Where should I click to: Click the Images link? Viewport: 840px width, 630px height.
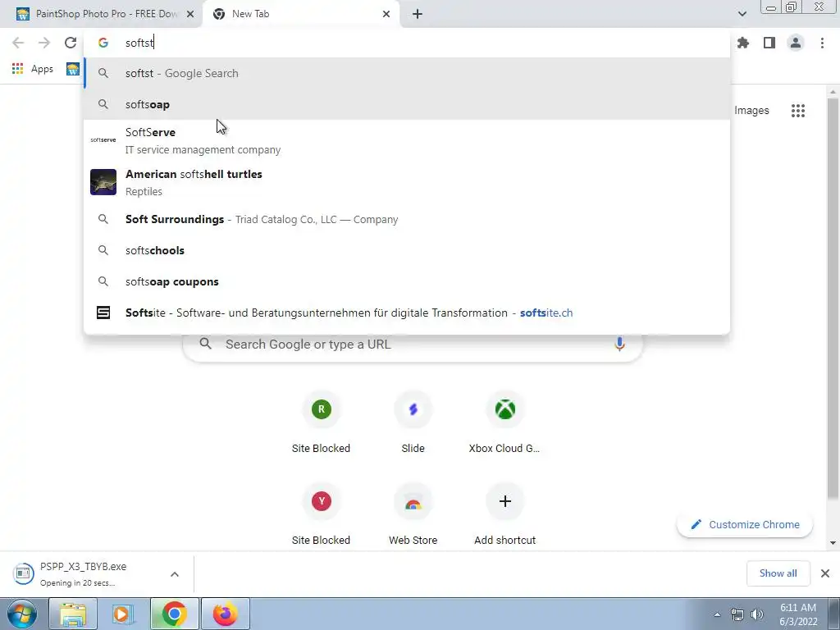click(x=751, y=111)
